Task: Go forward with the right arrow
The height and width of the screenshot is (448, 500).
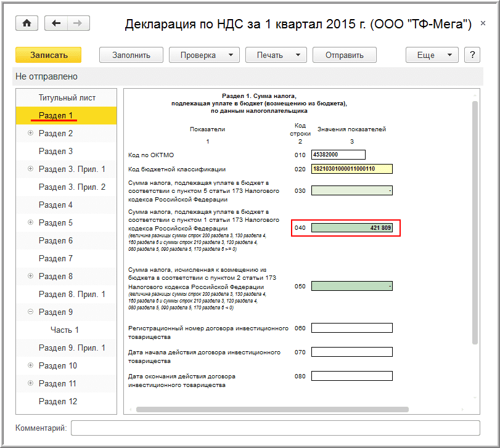Action: pos(78,23)
